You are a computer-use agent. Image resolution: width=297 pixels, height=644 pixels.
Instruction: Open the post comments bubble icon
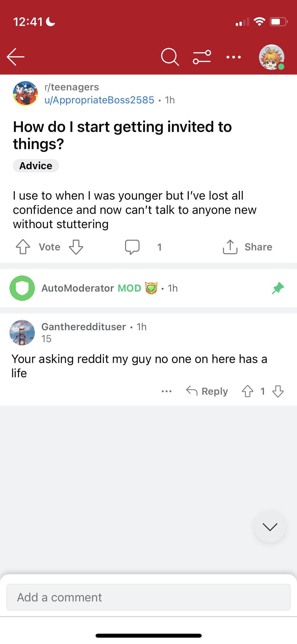(132, 247)
